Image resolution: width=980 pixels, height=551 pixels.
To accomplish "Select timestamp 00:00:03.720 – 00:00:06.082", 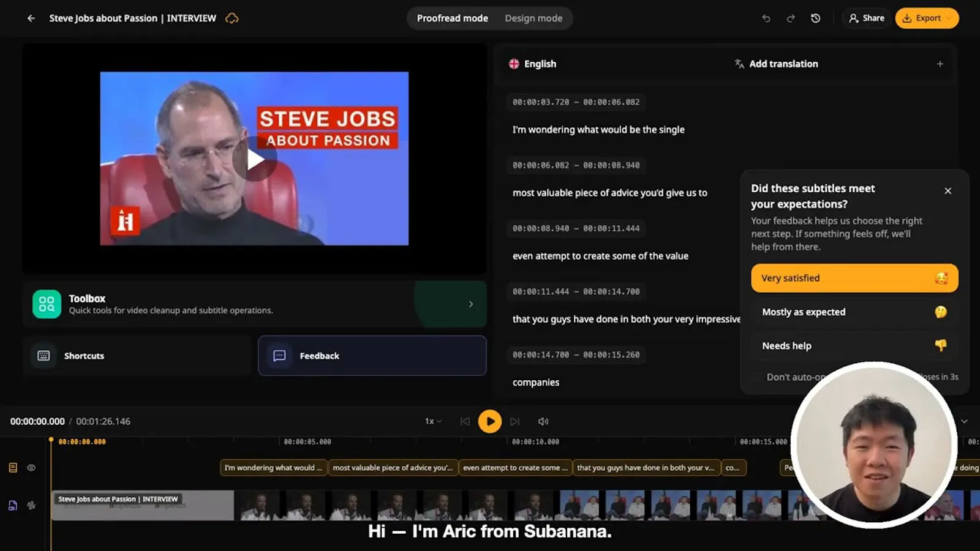I will coord(576,102).
